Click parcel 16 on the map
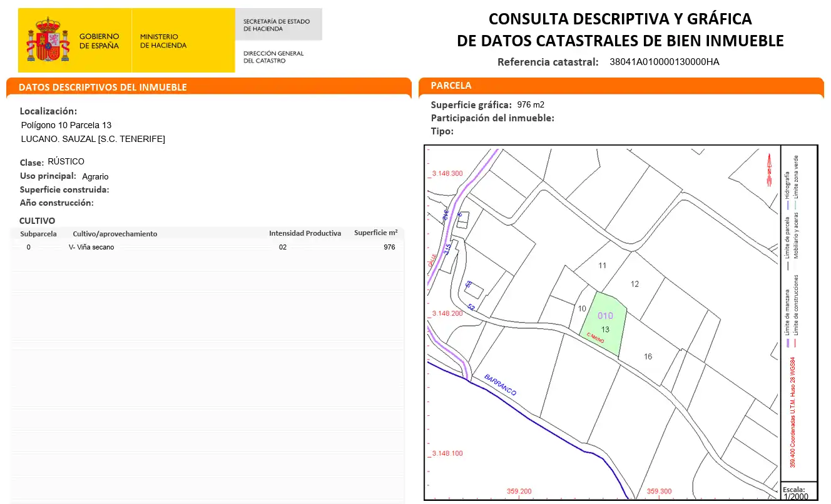The image size is (831, 504). [x=648, y=356]
